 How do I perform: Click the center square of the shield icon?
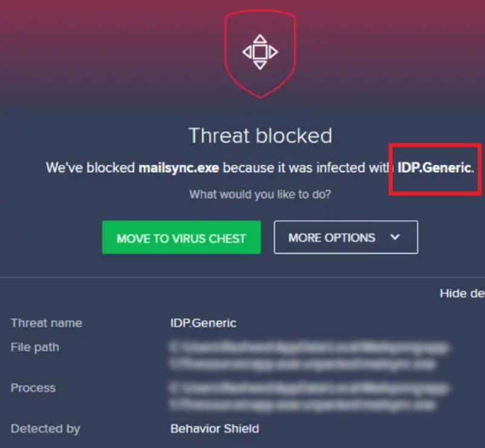(261, 52)
